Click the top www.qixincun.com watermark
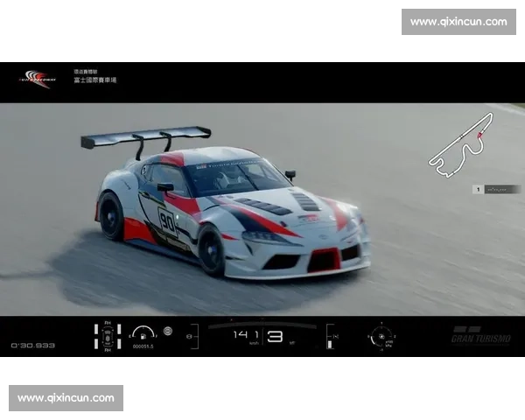This screenshot has height=420, width=525. [x=458, y=21]
